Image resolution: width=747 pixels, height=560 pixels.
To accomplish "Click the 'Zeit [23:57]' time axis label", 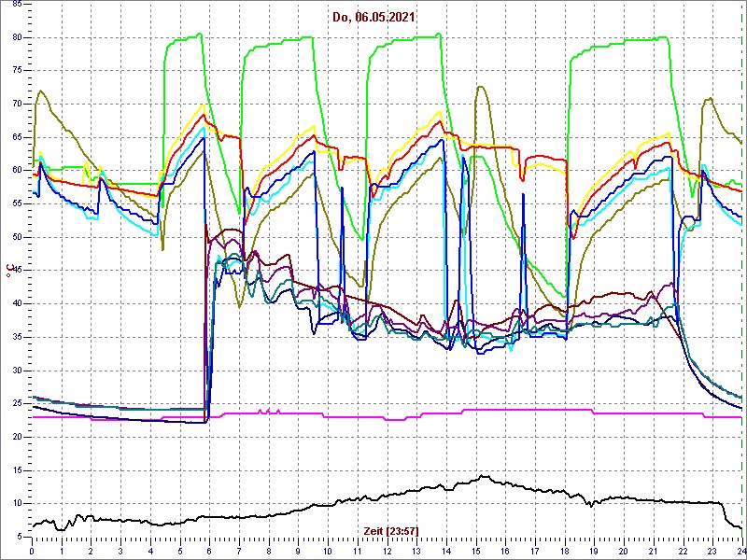I will (x=391, y=530).
